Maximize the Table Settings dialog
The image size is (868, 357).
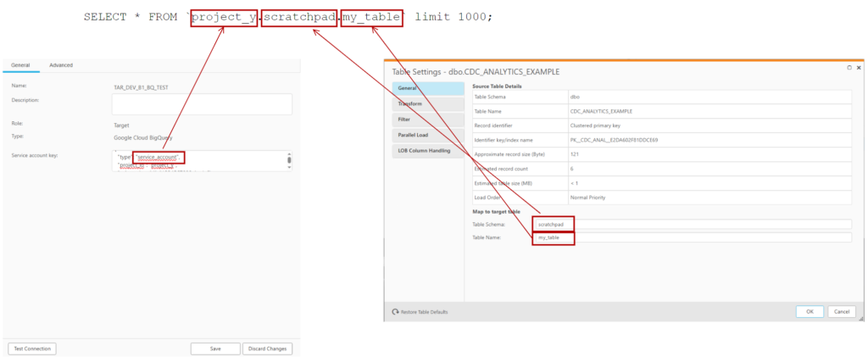849,66
